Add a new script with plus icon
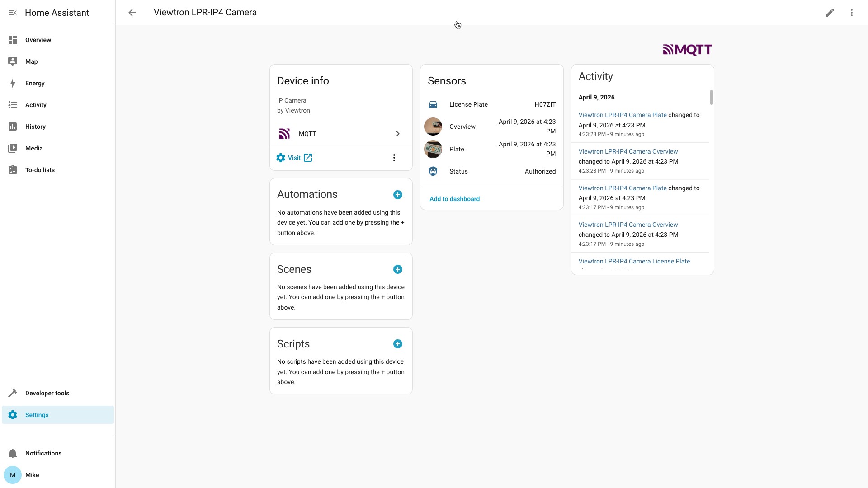Image resolution: width=868 pixels, height=488 pixels. click(397, 344)
